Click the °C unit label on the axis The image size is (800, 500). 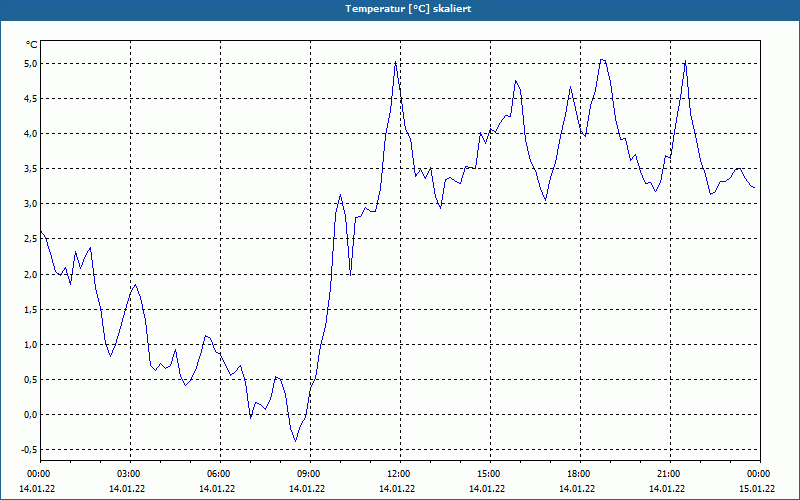point(32,45)
